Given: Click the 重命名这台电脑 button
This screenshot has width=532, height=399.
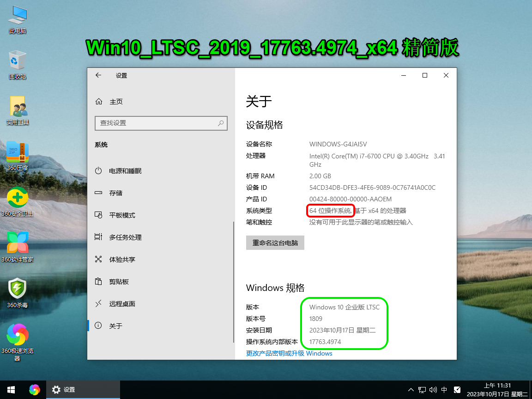Looking at the screenshot, I should click(275, 242).
